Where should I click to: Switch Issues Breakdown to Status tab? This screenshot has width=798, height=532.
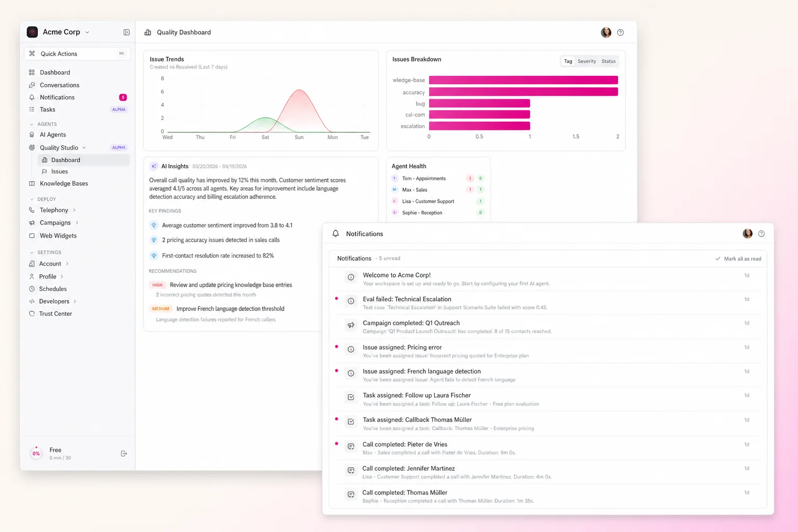point(608,61)
